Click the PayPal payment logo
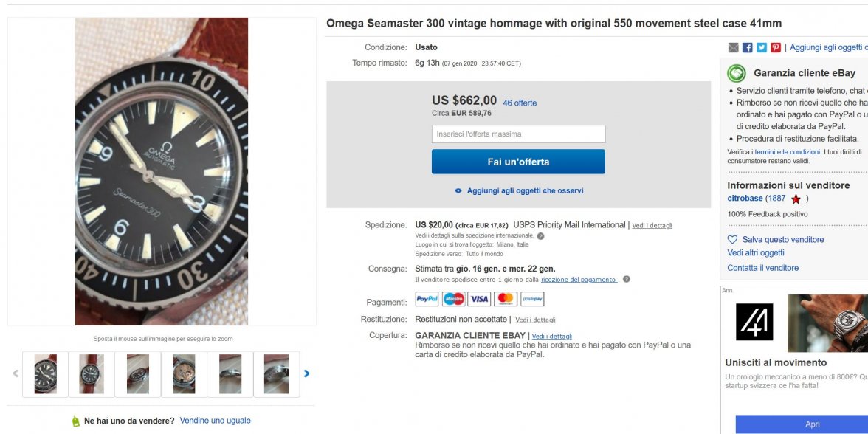 [x=427, y=299]
